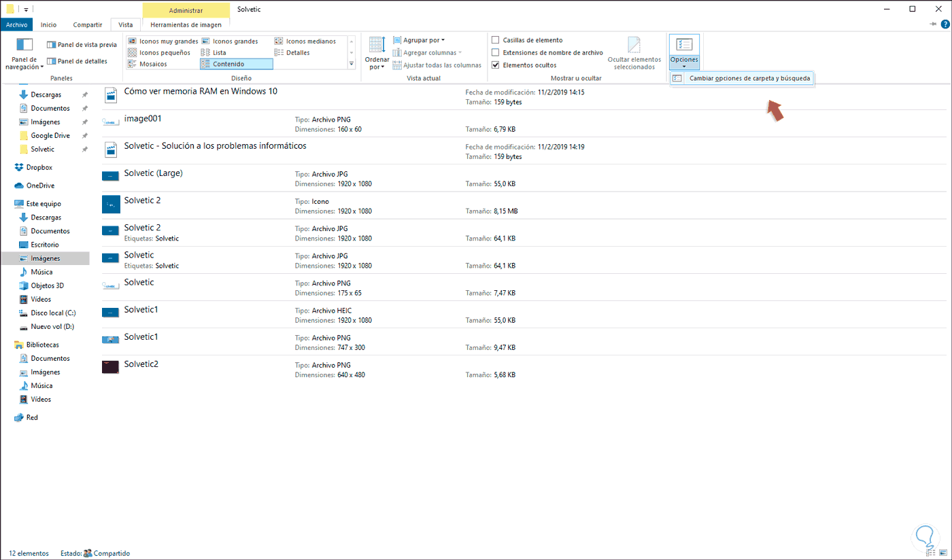952x560 pixels.
Task: Click the Objetos 3D icon
Action: 24,285
